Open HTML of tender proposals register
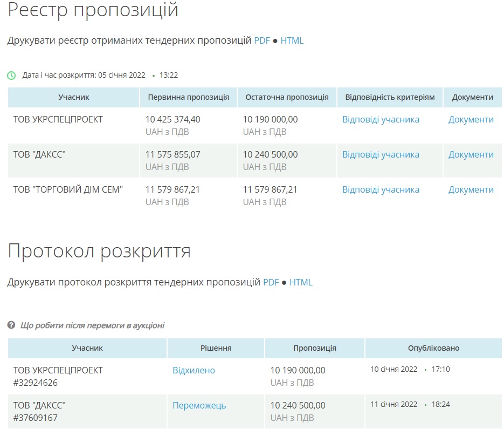This screenshot has height=429, width=504. pos(292,40)
